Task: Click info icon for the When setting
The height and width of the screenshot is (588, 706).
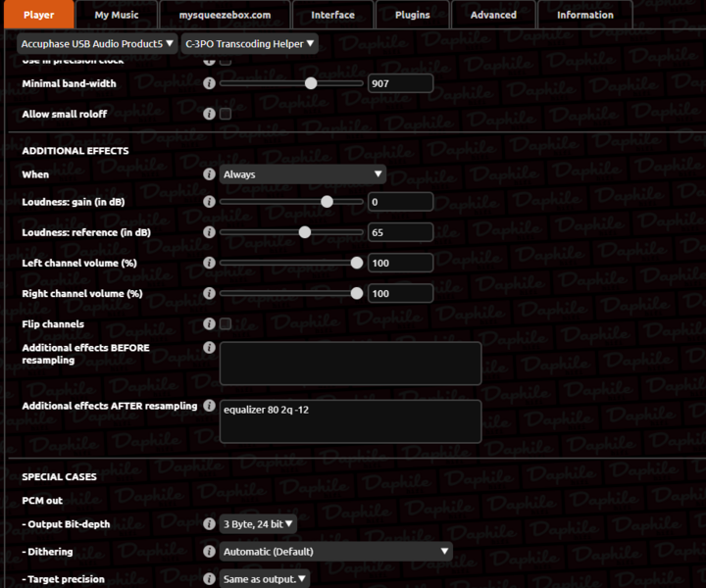Action: point(209,174)
